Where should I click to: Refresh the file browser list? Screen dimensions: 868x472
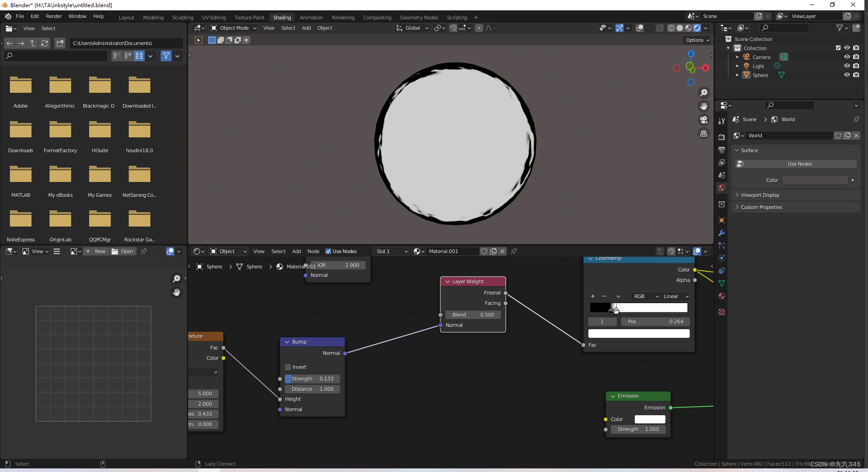pos(45,43)
